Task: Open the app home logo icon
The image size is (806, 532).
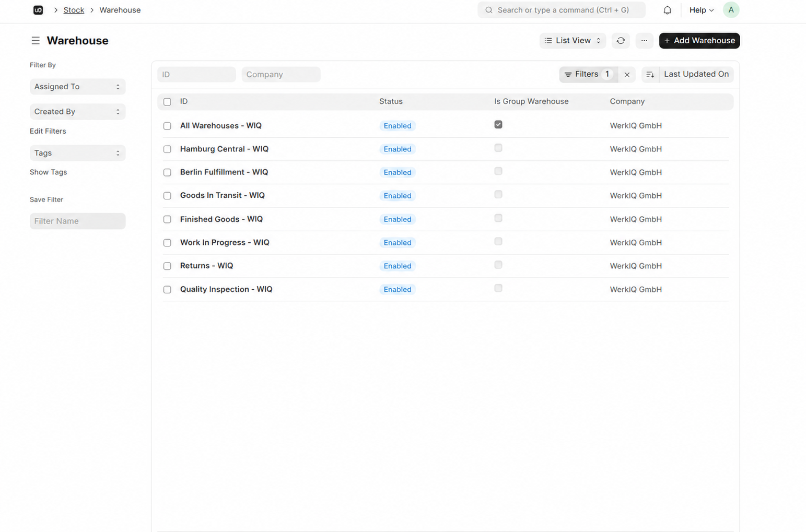Action: tap(38, 10)
